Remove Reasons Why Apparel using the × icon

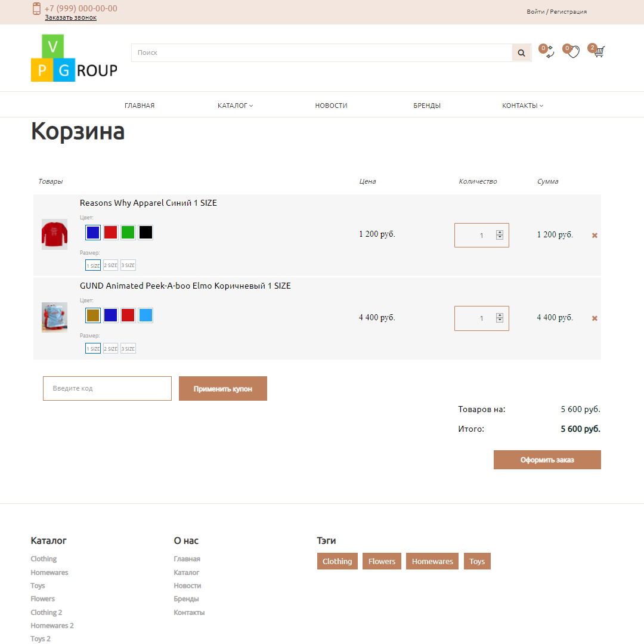pos(595,235)
